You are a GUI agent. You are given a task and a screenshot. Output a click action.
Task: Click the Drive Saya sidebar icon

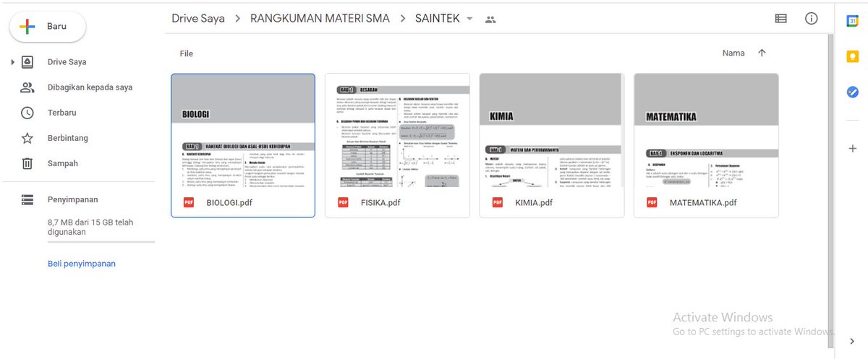click(27, 62)
